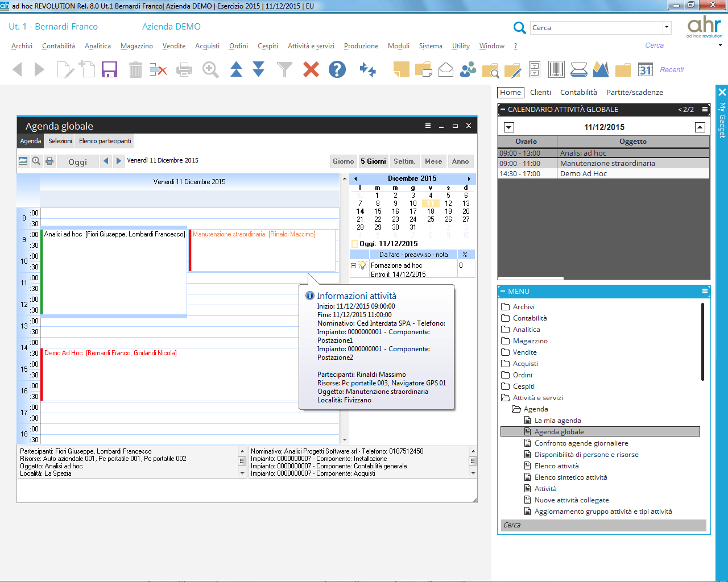The image size is (728, 582).
Task: Click the trash can Delete icon
Action: (135, 70)
